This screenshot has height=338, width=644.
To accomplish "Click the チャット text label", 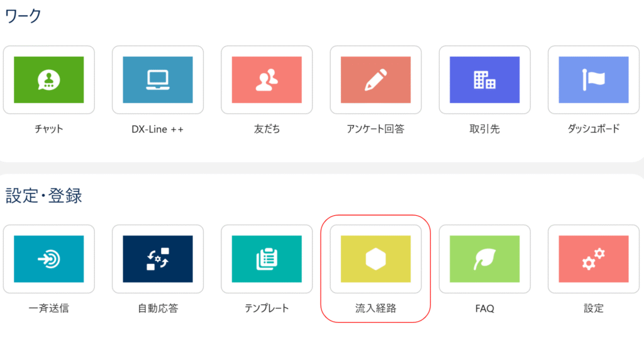I will point(48,130).
